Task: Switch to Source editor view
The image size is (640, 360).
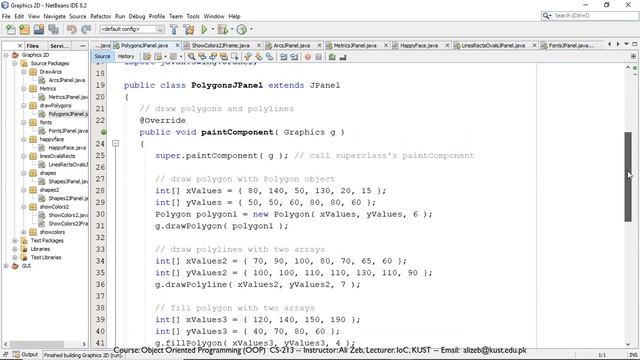Action: tap(102, 56)
